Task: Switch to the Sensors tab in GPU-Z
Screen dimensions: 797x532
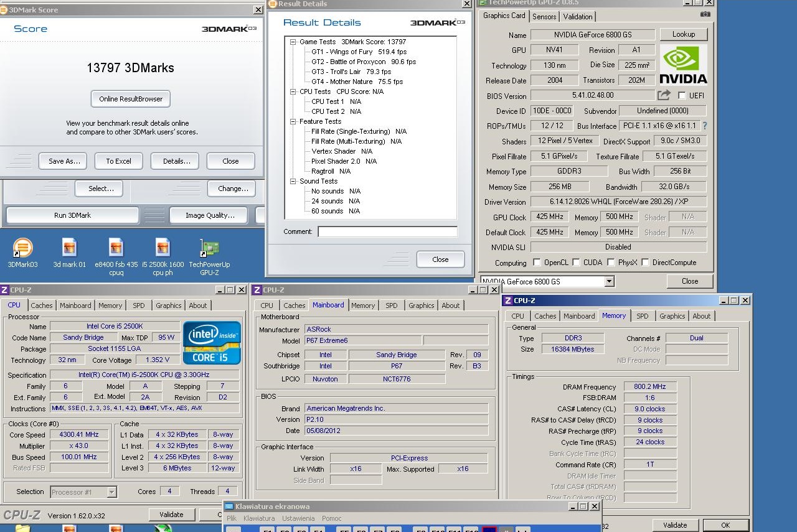Action: pyautogui.click(x=544, y=17)
